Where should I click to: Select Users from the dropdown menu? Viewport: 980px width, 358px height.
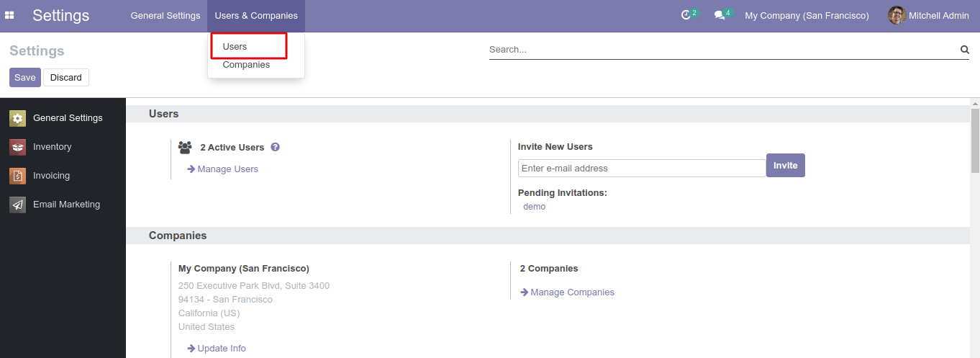235,46
